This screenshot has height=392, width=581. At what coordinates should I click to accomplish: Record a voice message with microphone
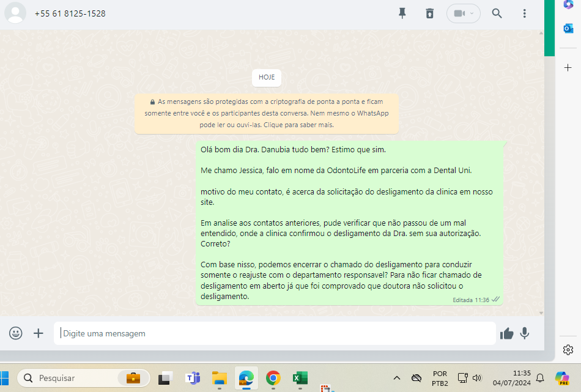pyautogui.click(x=524, y=333)
